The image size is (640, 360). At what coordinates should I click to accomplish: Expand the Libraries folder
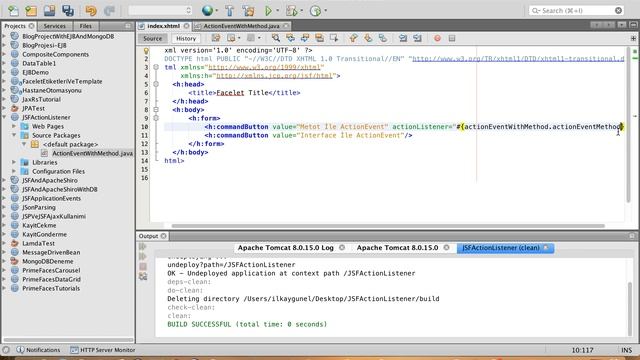pos(14,162)
